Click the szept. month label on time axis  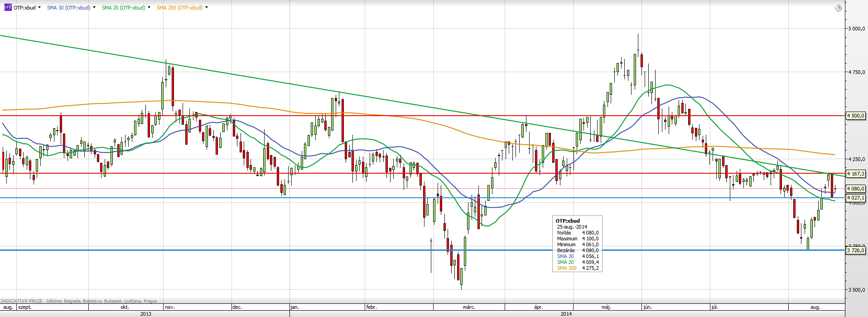click(25, 307)
